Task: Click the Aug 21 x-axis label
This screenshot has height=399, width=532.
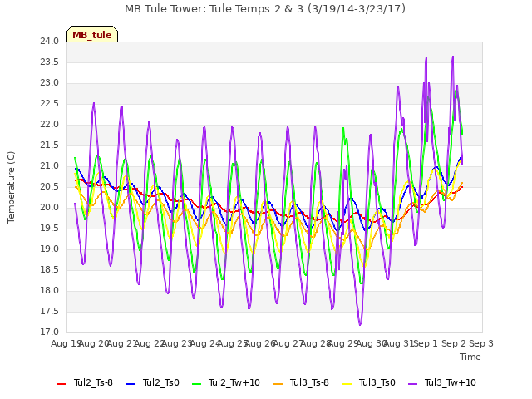Action: click(122, 343)
